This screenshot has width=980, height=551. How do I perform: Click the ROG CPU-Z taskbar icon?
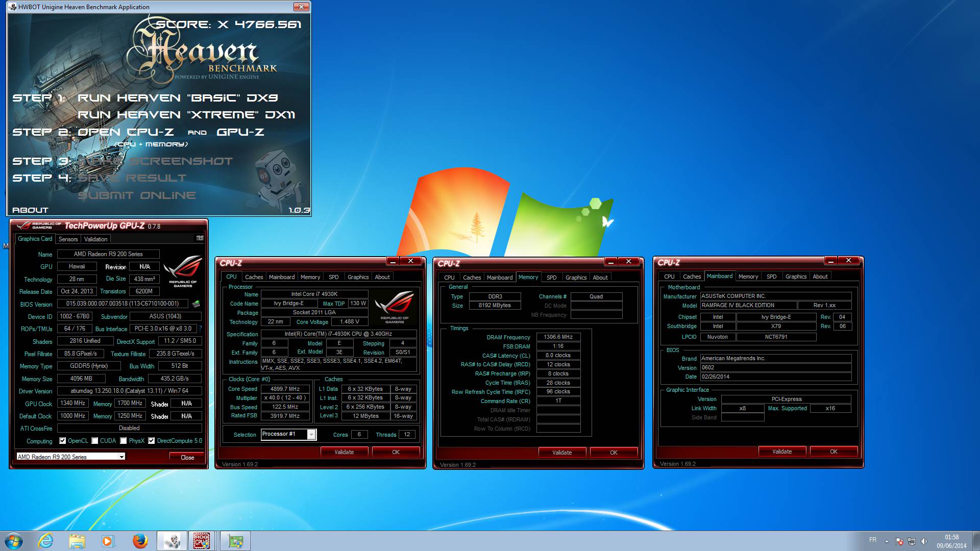203,541
